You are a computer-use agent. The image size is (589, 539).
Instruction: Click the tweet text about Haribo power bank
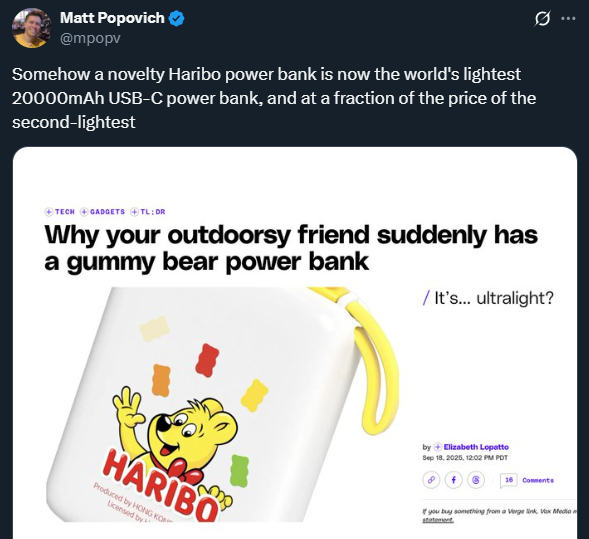[x=274, y=98]
